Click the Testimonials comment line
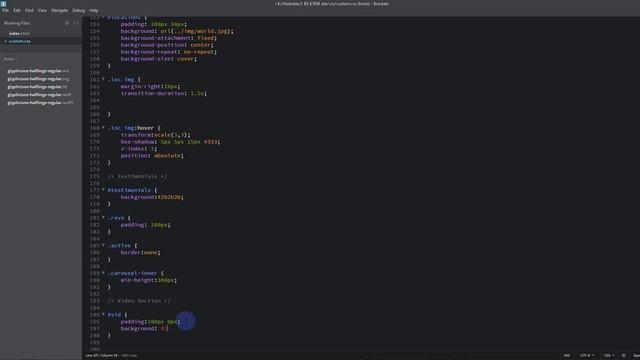This screenshot has height=360, width=640. coord(137,176)
